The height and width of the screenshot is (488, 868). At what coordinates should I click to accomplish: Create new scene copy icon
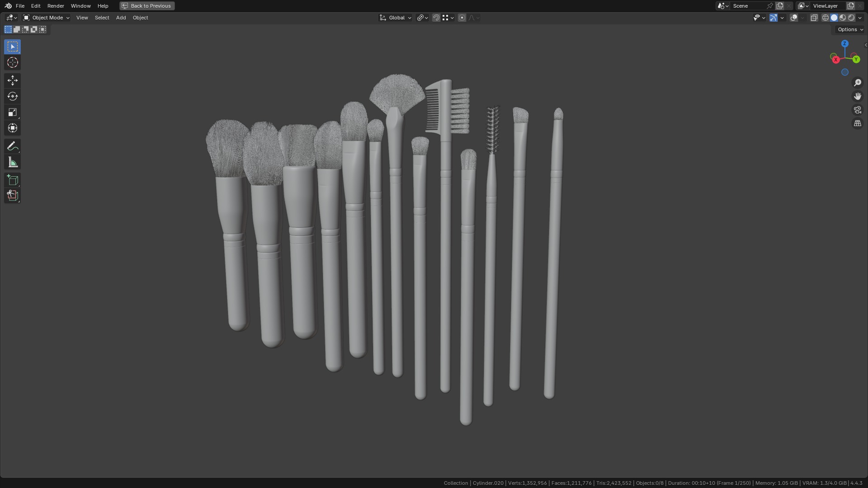click(780, 6)
